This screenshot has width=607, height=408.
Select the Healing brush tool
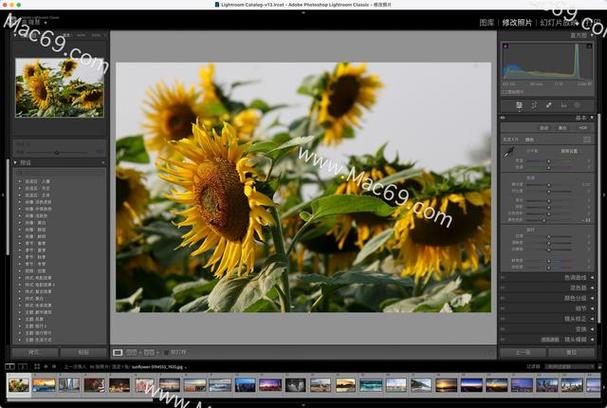pyautogui.click(x=549, y=105)
